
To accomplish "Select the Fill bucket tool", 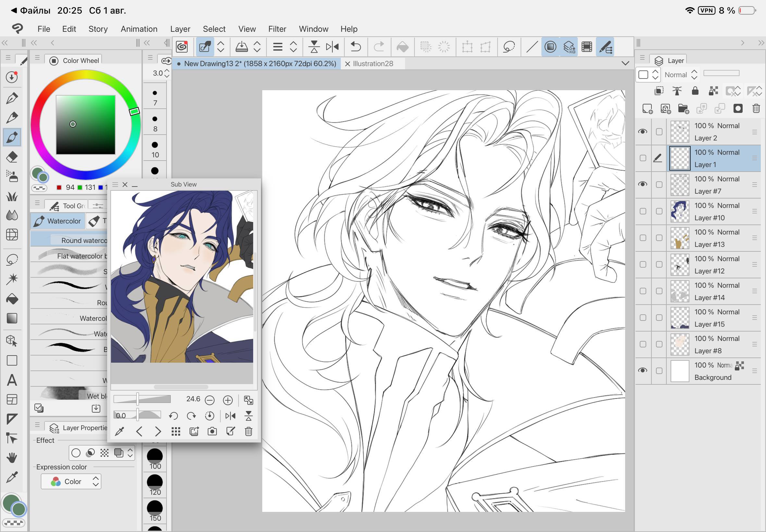I will 12,299.
